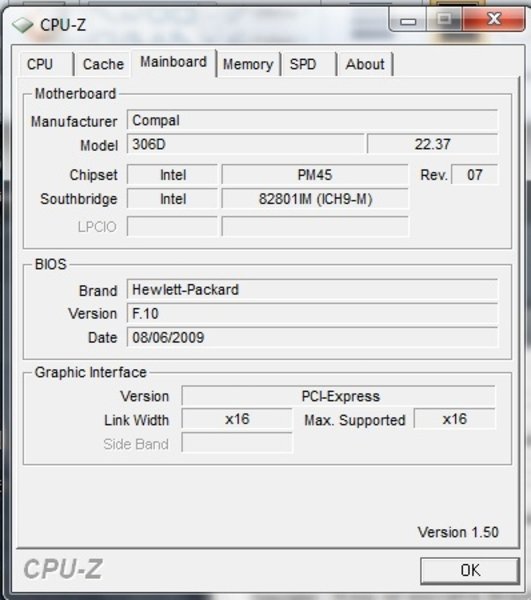Click the BIOS Brand Hewlett-Packard field
The image size is (531, 600).
pos(312,289)
